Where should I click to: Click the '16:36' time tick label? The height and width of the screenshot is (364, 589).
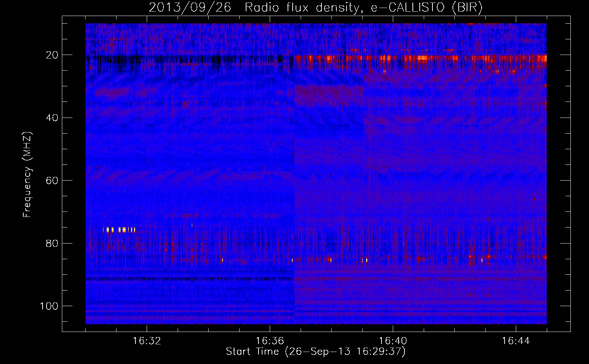pyautogui.click(x=270, y=341)
